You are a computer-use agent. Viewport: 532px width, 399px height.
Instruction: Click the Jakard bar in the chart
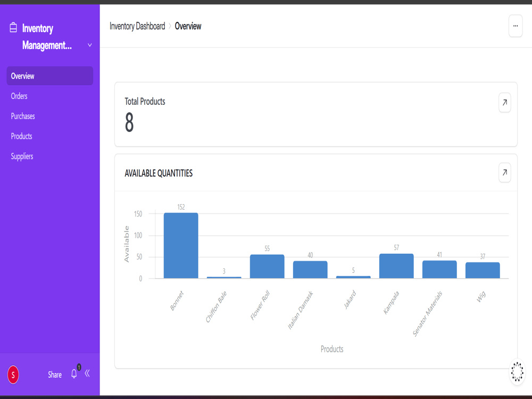point(353,277)
